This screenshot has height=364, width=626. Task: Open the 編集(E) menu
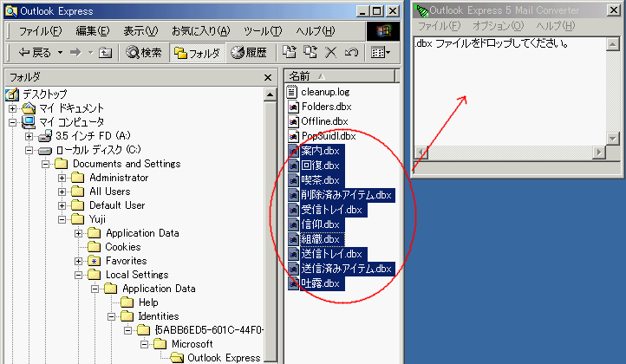pos(93,30)
